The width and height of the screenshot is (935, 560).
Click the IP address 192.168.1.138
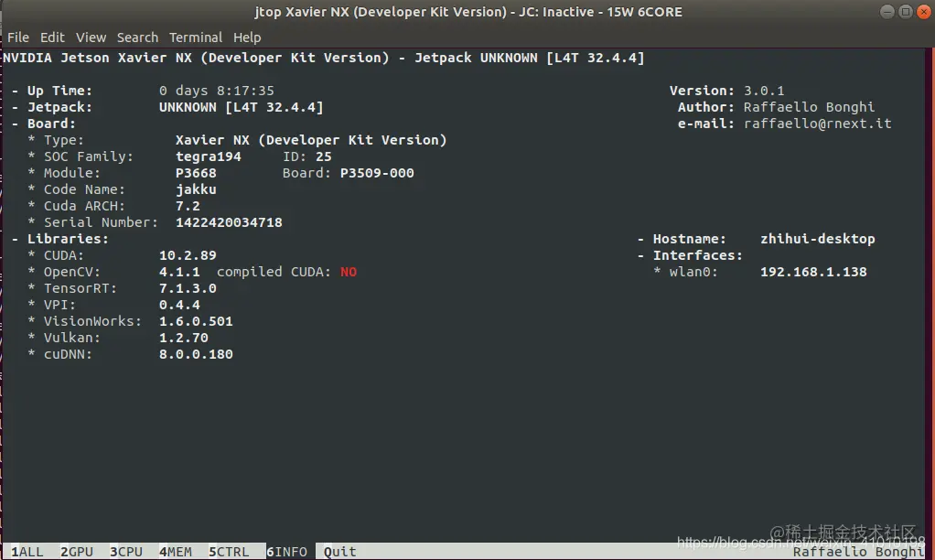813,272
